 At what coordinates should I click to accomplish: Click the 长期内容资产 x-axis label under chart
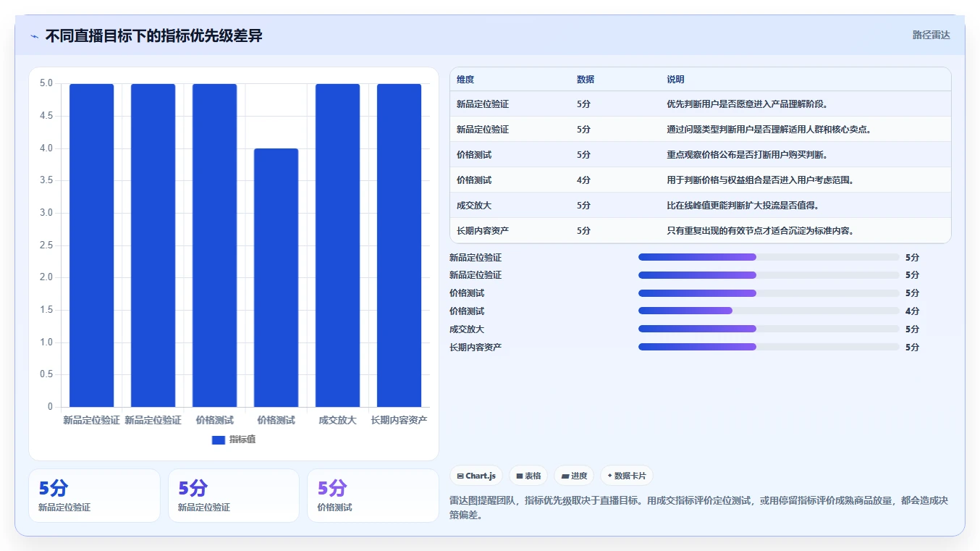click(x=399, y=420)
